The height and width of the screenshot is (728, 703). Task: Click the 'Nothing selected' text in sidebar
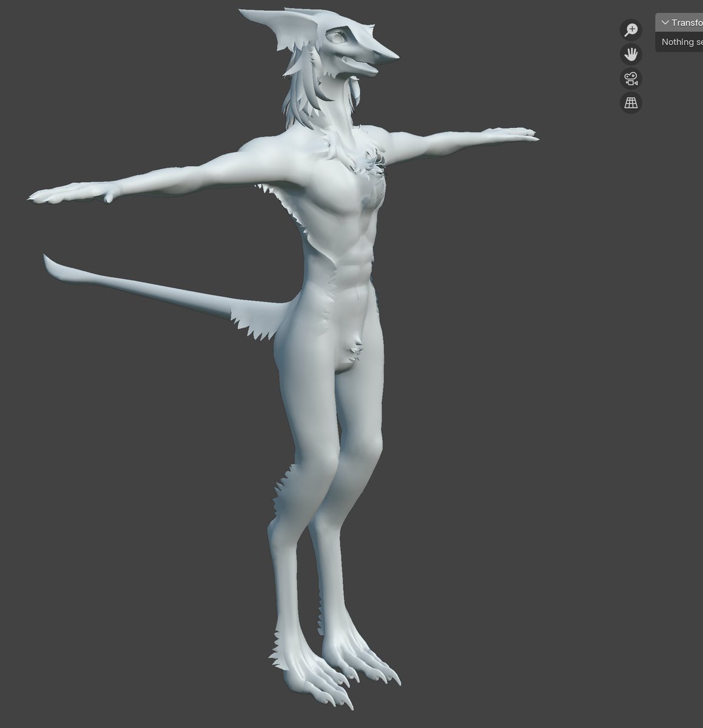pyautogui.click(x=682, y=42)
